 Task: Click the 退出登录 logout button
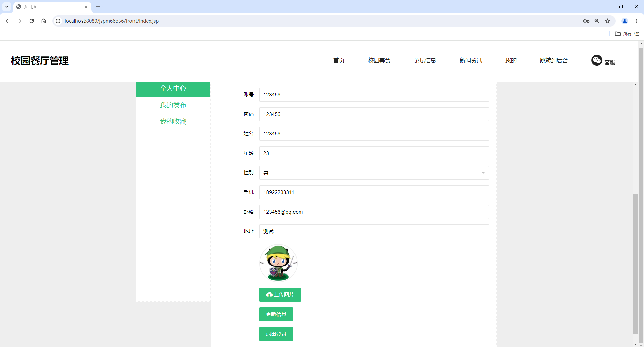(276, 334)
